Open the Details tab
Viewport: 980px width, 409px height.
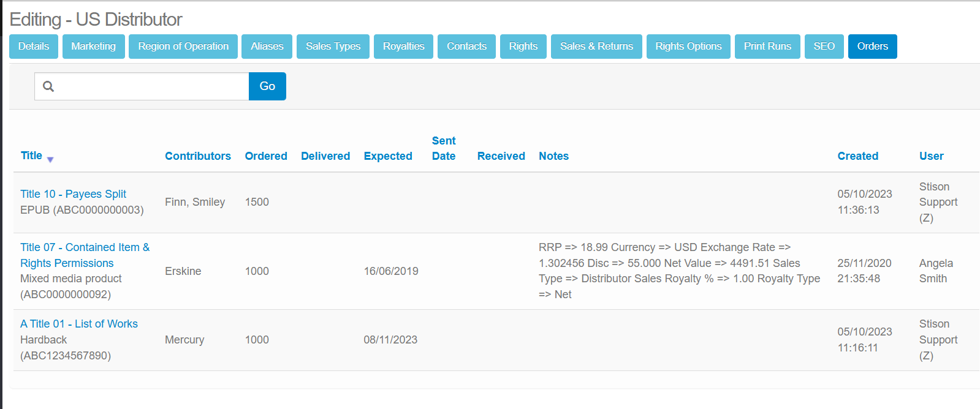pos(34,47)
